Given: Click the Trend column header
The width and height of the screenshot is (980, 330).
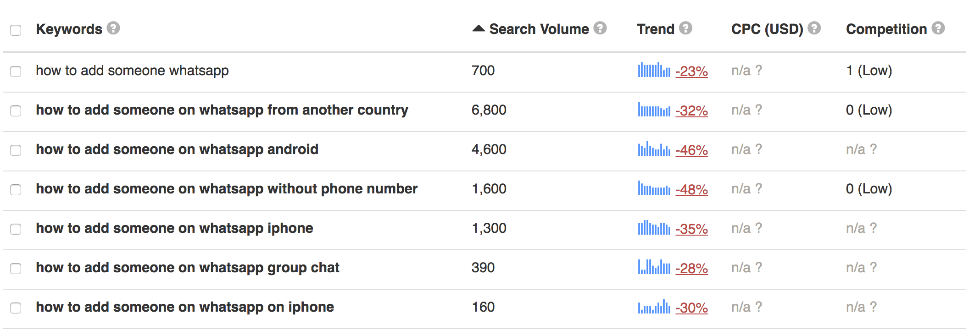Looking at the screenshot, I should pos(655,29).
